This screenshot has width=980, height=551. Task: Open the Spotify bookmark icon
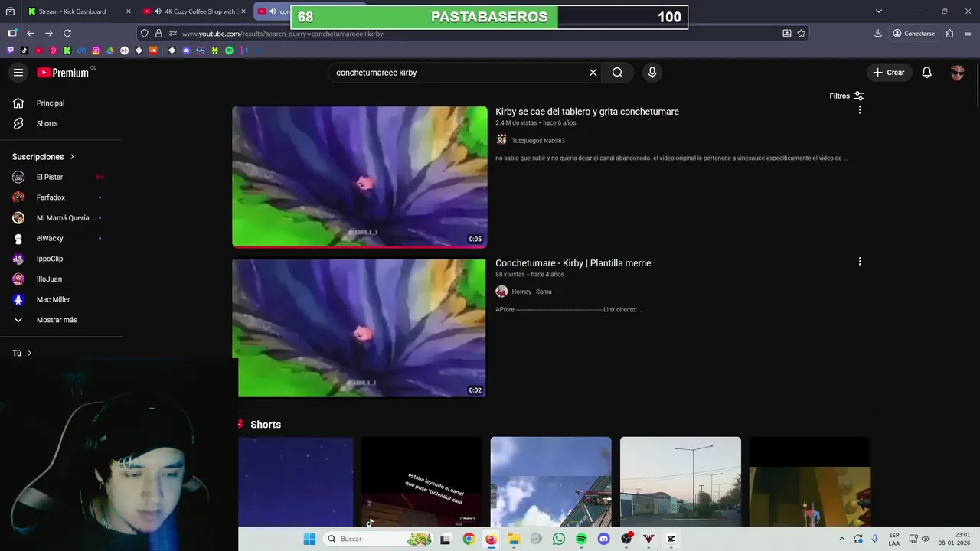click(229, 51)
